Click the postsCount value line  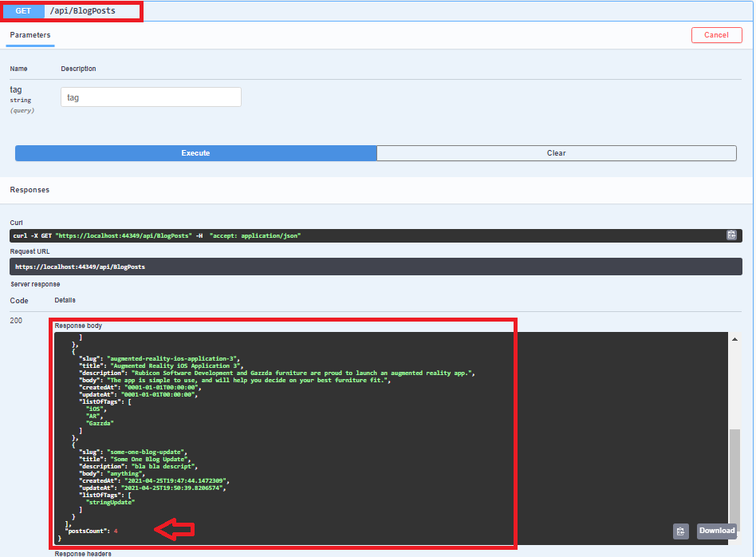(92, 531)
